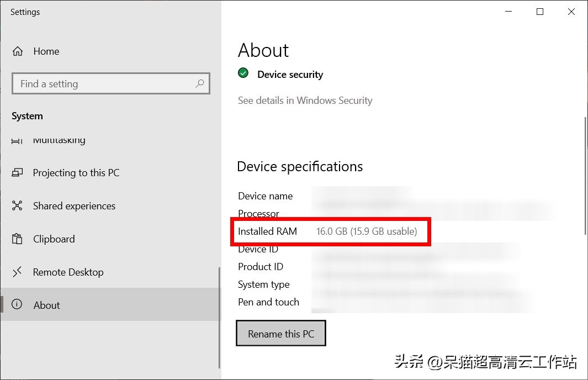Focus the Find a setting search box
The height and width of the screenshot is (380, 588).
pyautogui.click(x=105, y=84)
